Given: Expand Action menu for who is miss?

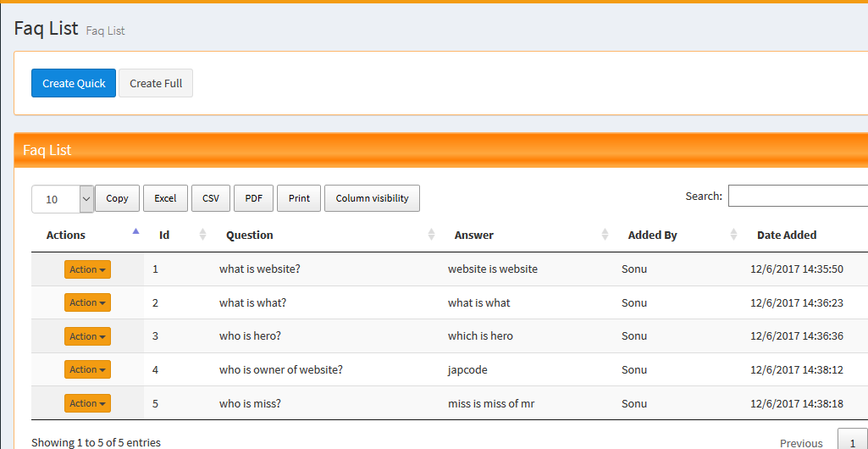Looking at the screenshot, I should (x=87, y=403).
